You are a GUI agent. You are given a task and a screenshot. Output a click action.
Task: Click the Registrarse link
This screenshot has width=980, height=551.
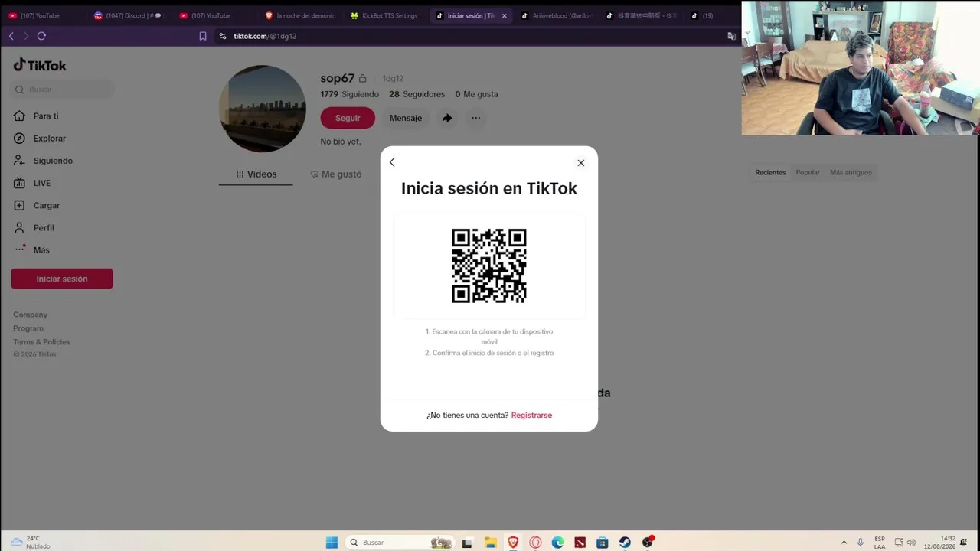point(531,415)
